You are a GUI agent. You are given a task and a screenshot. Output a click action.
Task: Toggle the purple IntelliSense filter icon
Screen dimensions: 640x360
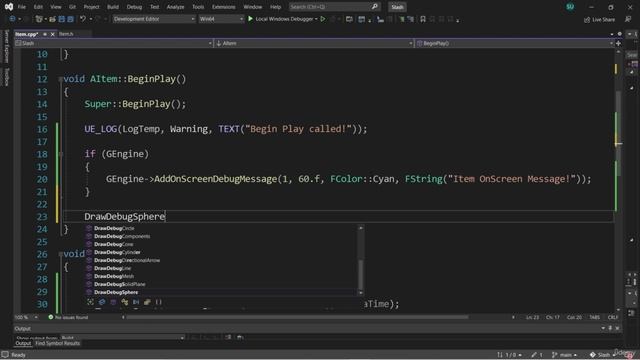click(x=113, y=302)
